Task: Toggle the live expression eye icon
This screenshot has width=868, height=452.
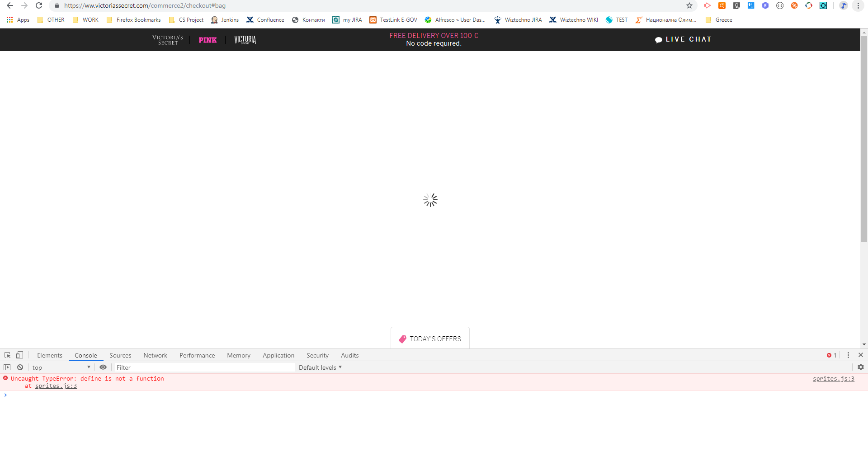Action: pyautogui.click(x=103, y=367)
